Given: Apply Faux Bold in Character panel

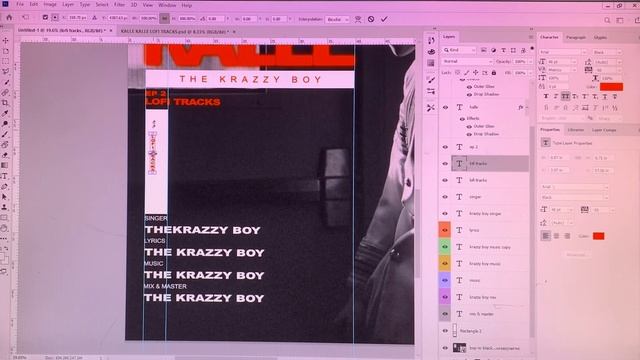Looking at the screenshot, I should [546, 96].
